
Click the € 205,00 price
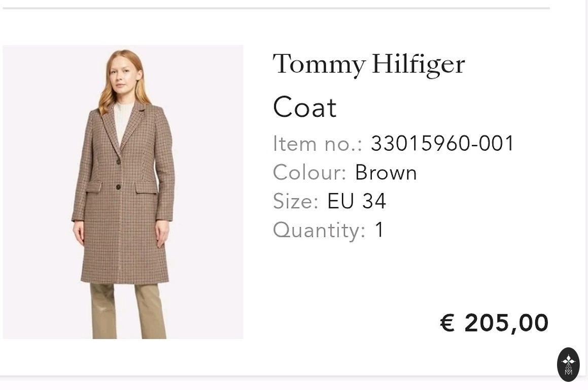point(494,323)
